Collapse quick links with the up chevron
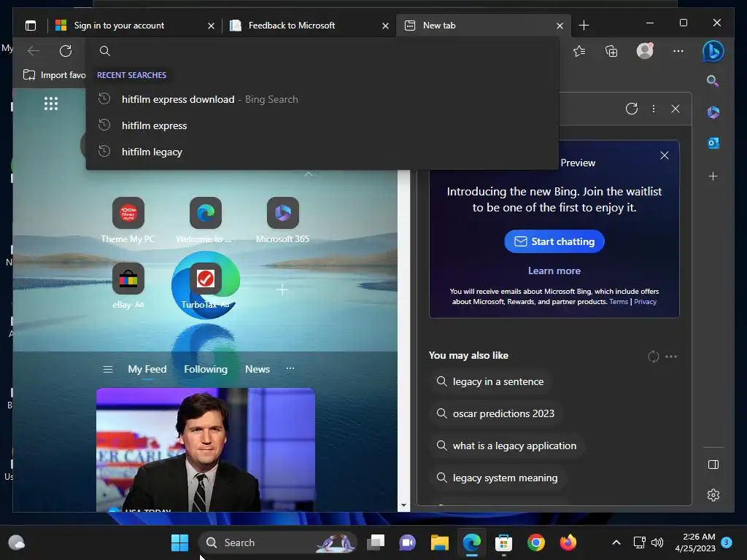 click(x=309, y=175)
